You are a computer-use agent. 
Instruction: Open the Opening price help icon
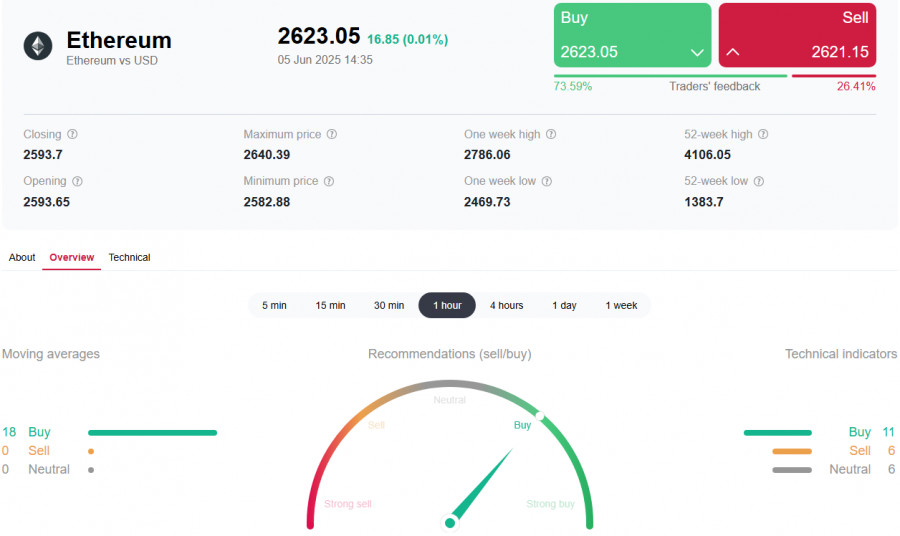pos(77,181)
